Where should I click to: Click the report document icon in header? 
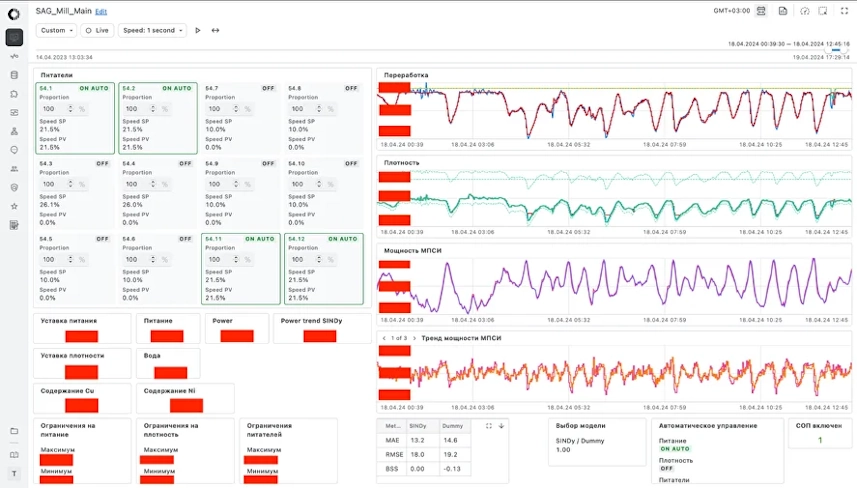tap(783, 11)
